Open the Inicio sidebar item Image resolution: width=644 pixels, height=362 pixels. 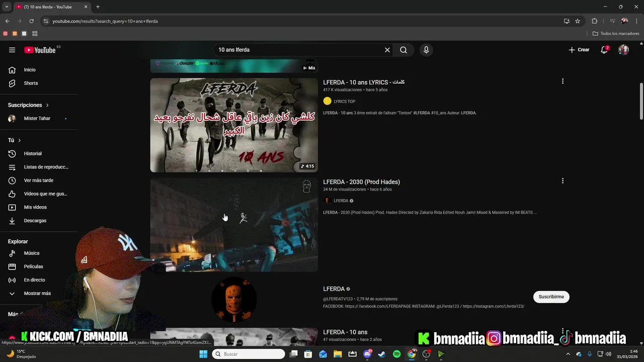pos(38,70)
